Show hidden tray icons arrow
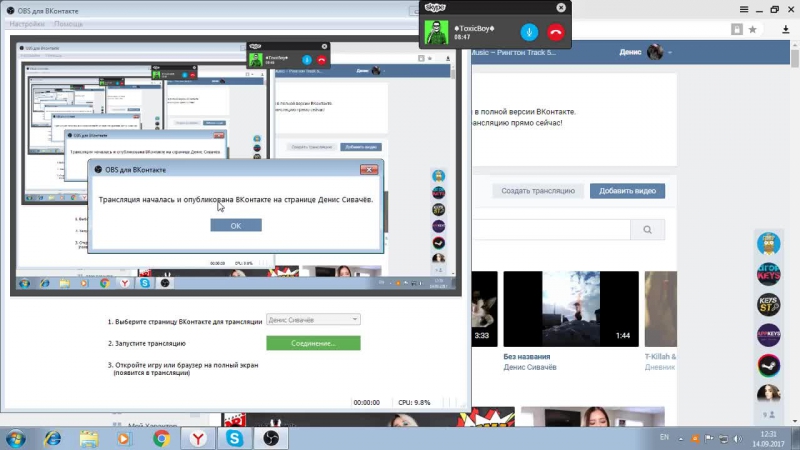 click(681, 439)
